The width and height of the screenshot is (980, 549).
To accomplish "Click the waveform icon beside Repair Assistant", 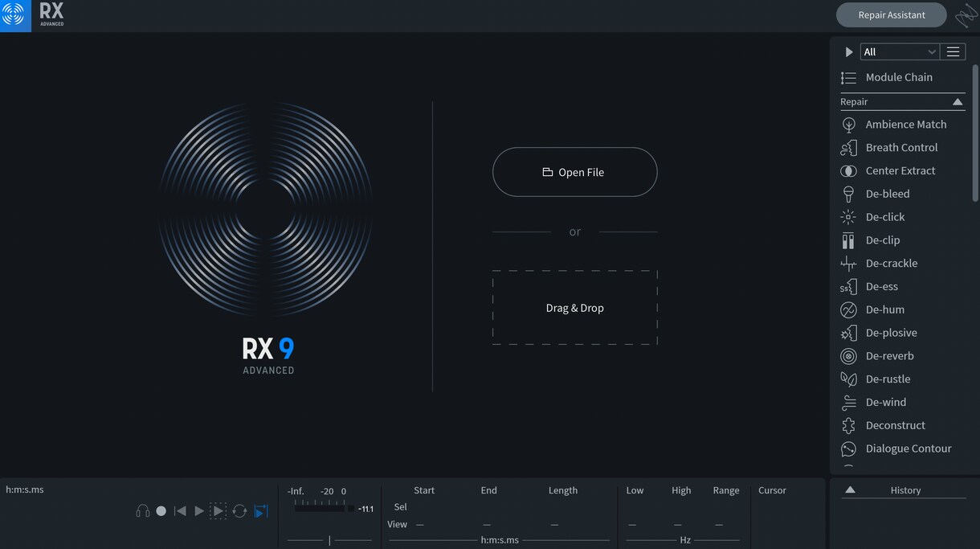I will tap(966, 15).
